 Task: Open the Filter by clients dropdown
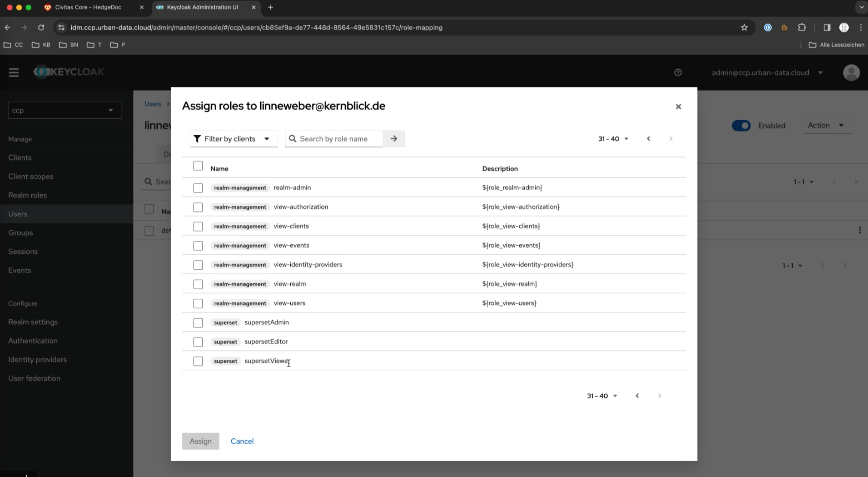click(234, 139)
